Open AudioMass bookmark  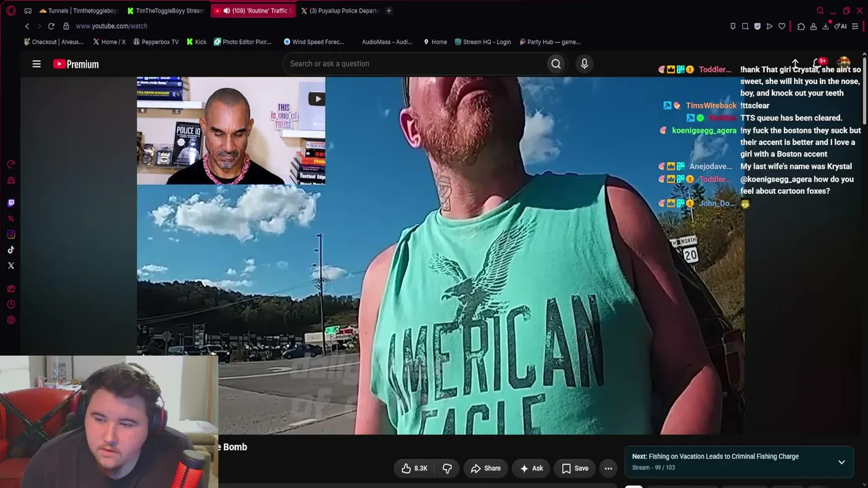click(387, 42)
